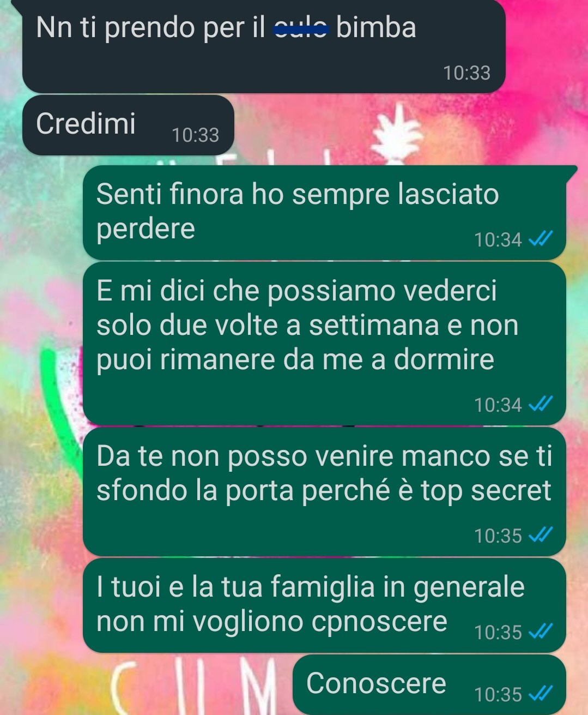Image resolution: width=588 pixels, height=715 pixels.
Task: Tap the blue censor scribble in first message
Action: 301,28
